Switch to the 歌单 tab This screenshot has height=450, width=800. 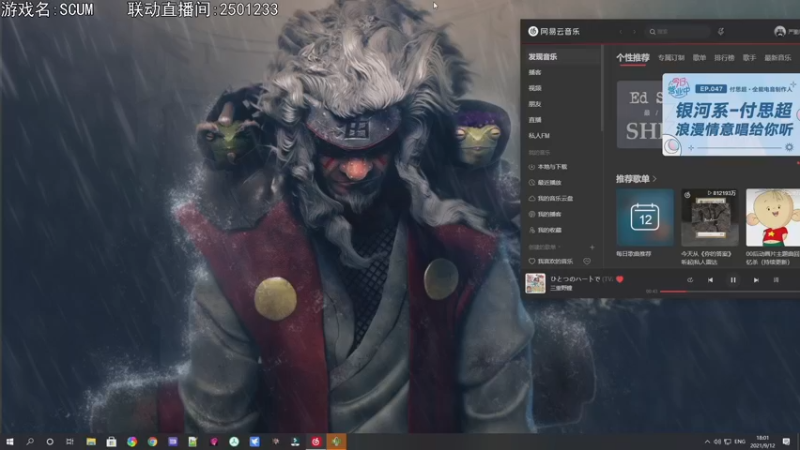coord(699,58)
